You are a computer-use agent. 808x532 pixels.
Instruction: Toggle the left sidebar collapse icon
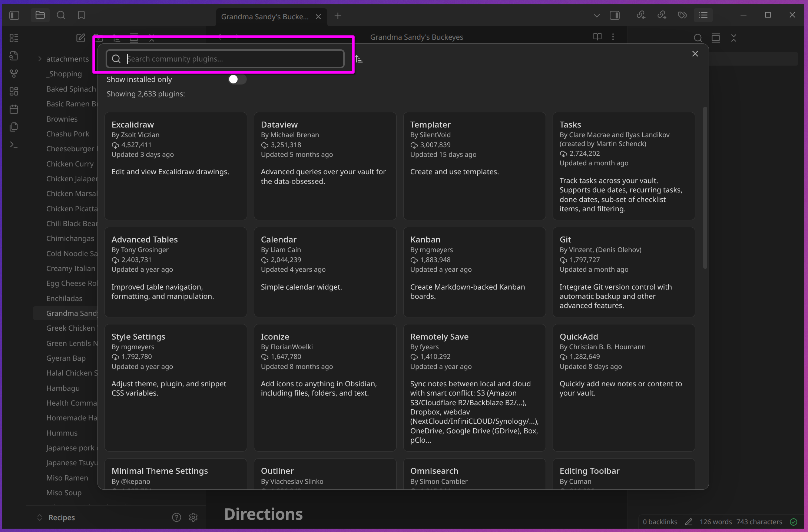pyautogui.click(x=14, y=15)
